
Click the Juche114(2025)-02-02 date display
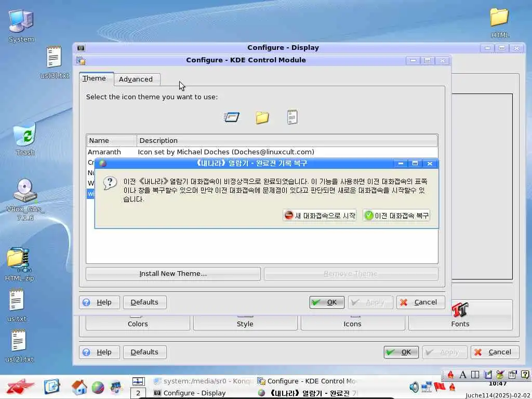498,395
